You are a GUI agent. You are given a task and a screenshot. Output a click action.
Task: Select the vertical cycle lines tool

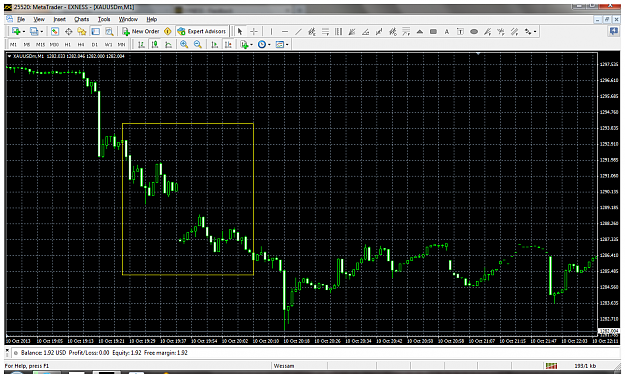click(338, 31)
